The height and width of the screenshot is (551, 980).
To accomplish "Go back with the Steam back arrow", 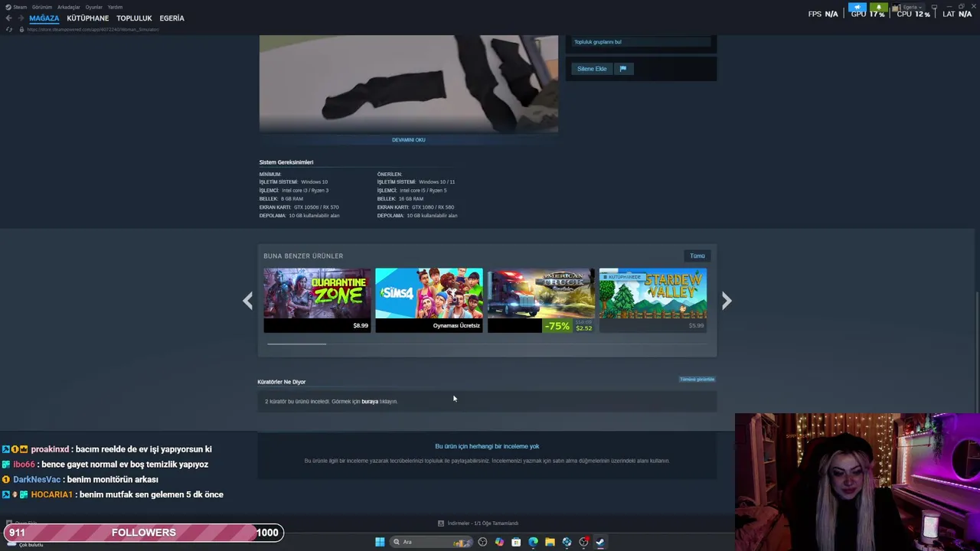I will tap(8, 18).
